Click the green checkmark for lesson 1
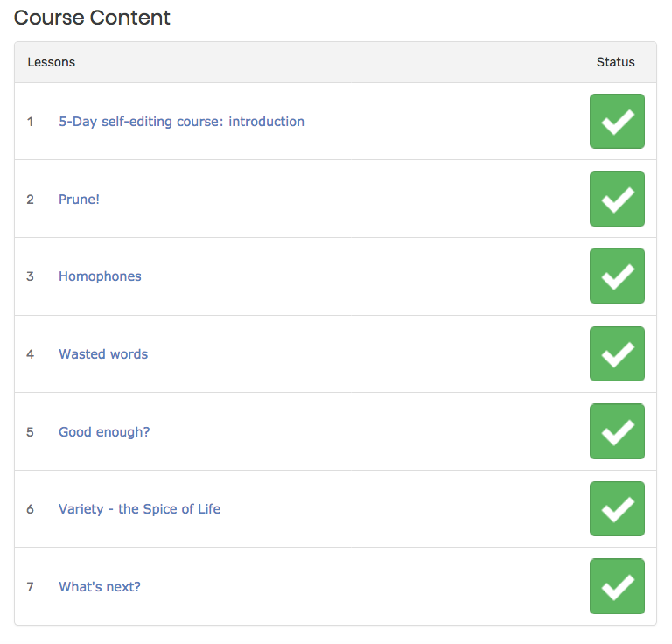This screenshot has height=644, width=672. [617, 122]
